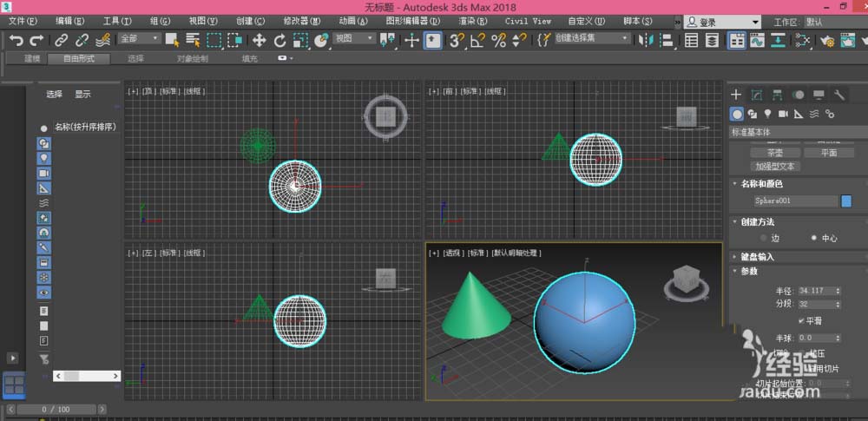Click the Undo arrow icon
This screenshot has height=421, width=868.
(16, 40)
